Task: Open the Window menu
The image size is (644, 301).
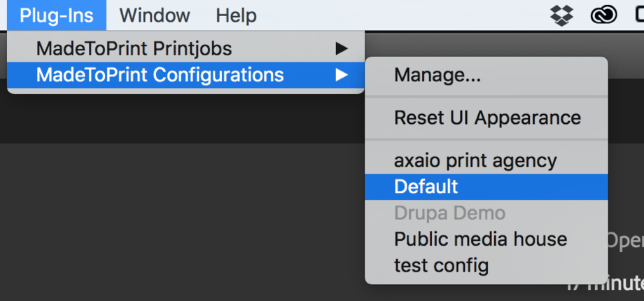Action: (x=155, y=15)
